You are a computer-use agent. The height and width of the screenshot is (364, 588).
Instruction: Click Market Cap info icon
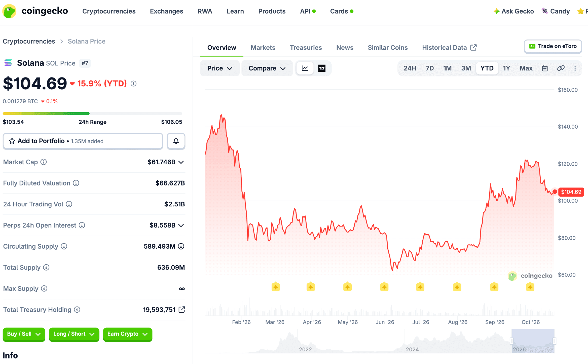[44, 162]
